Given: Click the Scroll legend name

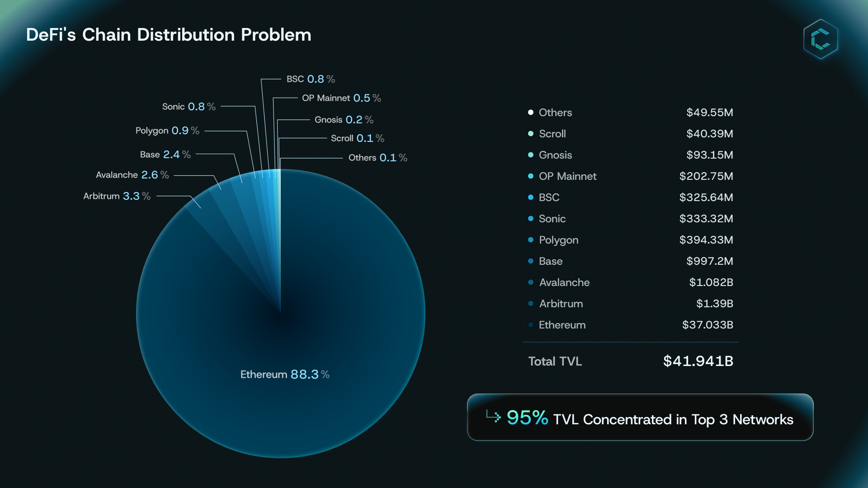Looking at the screenshot, I should click(x=552, y=133).
